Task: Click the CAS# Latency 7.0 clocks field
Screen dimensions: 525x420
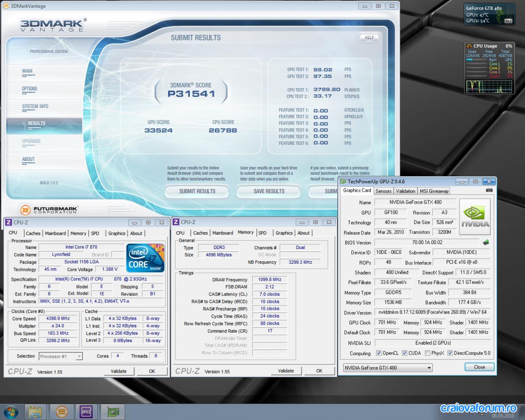Action: click(x=270, y=294)
